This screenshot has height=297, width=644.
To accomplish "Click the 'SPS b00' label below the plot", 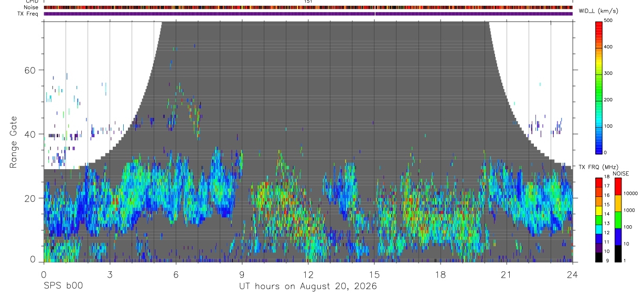I will (62, 287).
